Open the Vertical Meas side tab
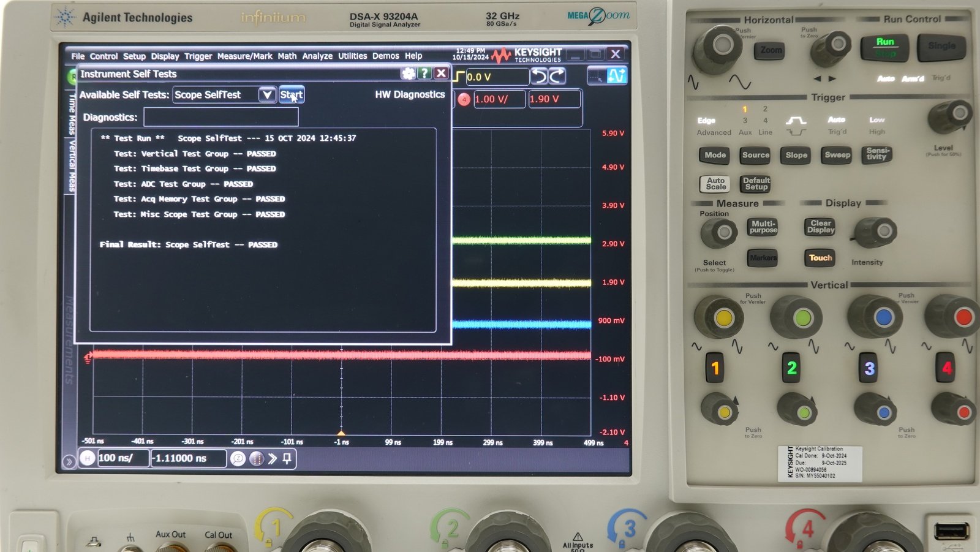980x552 pixels. click(71, 166)
